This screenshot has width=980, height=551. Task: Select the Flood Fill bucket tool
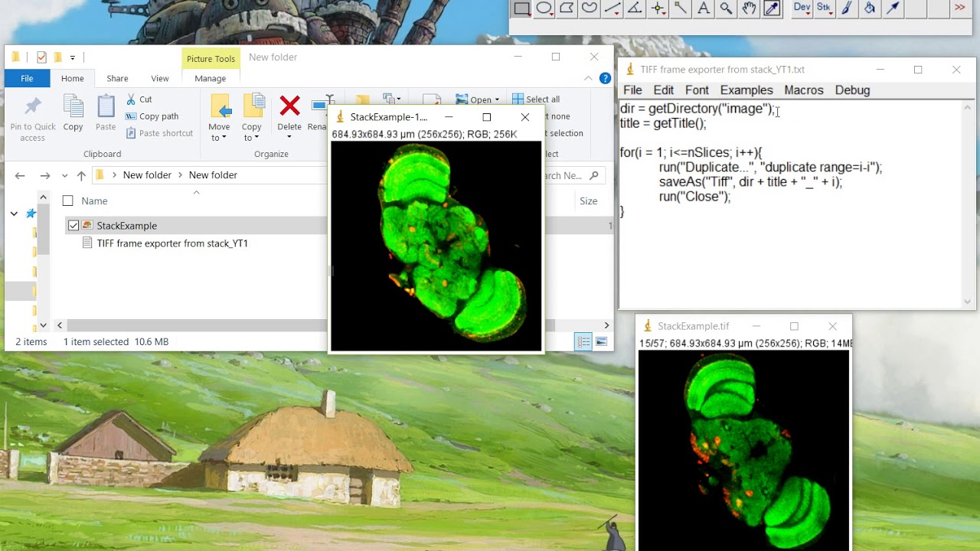click(870, 8)
